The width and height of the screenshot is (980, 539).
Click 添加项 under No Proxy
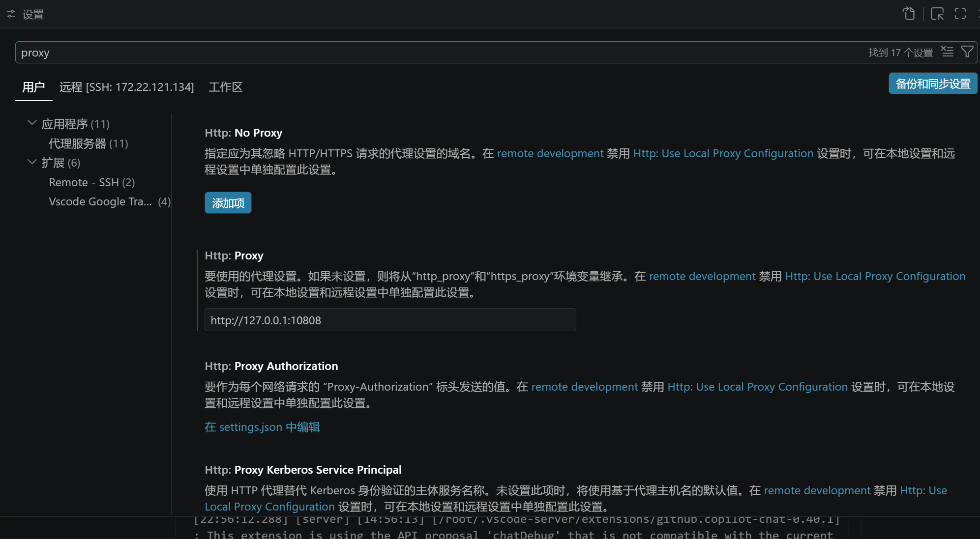(x=228, y=203)
